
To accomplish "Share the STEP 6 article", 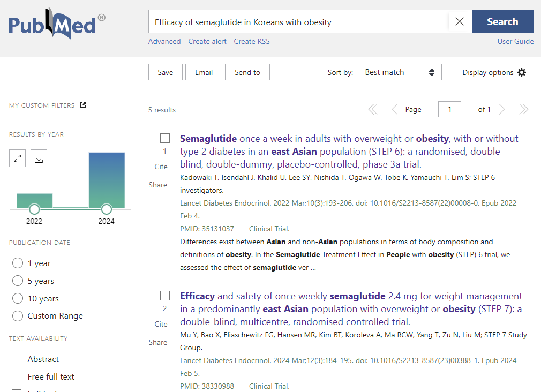I will pos(158,185).
